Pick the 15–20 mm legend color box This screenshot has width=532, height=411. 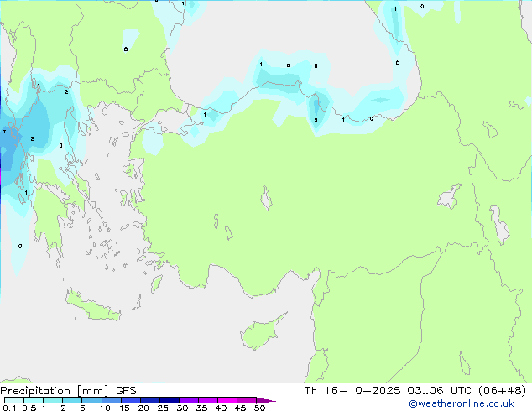tap(131, 400)
